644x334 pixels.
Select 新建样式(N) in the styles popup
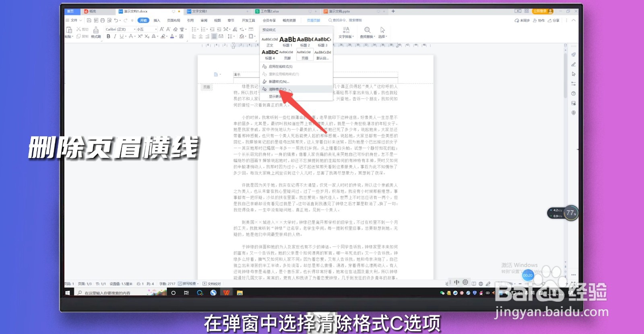[296, 82]
